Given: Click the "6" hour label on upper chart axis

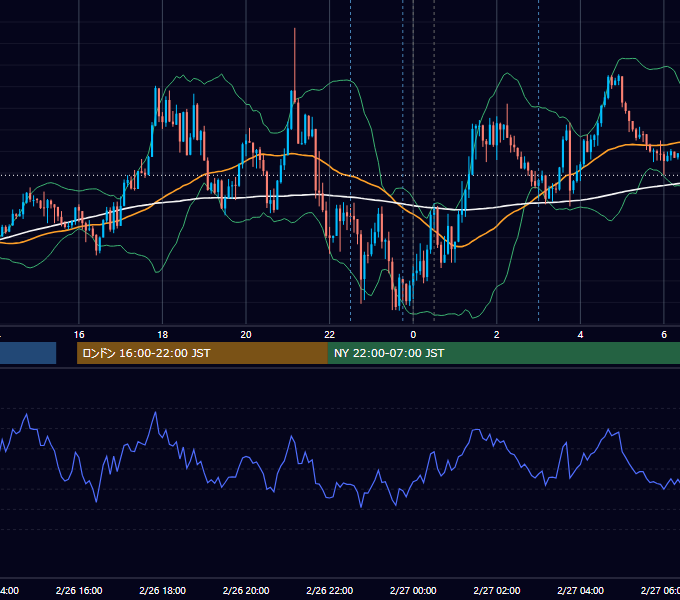Looking at the screenshot, I should pyautogui.click(x=664, y=335).
